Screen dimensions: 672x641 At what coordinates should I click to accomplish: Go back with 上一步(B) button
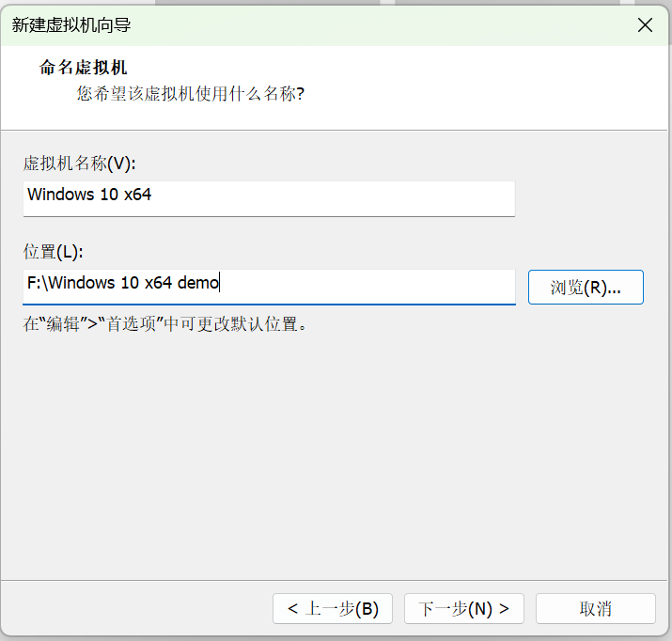333,608
